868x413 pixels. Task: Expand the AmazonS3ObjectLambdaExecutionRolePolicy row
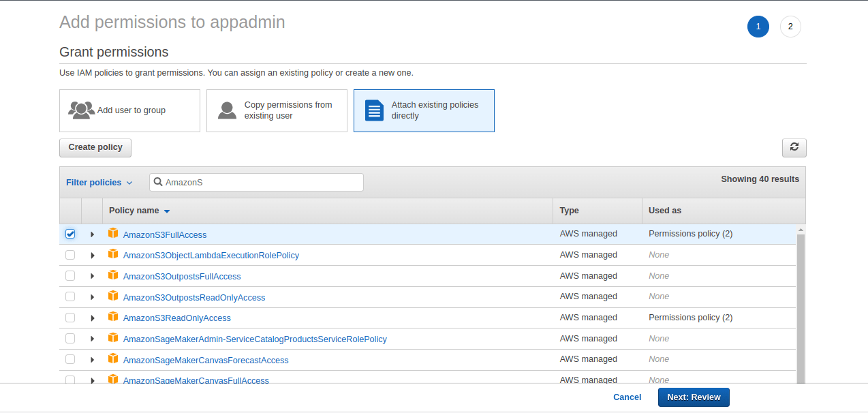(92, 256)
